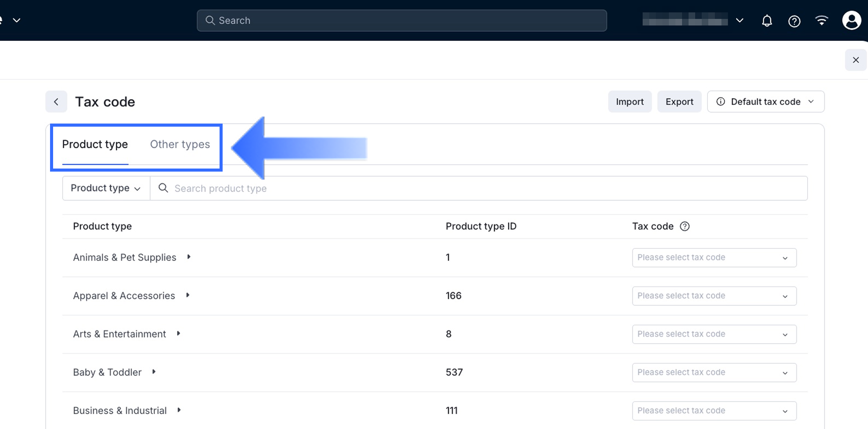Viewport: 868px width, 429px height.
Task: Click the help question mark icon
Action: point(794,21)
